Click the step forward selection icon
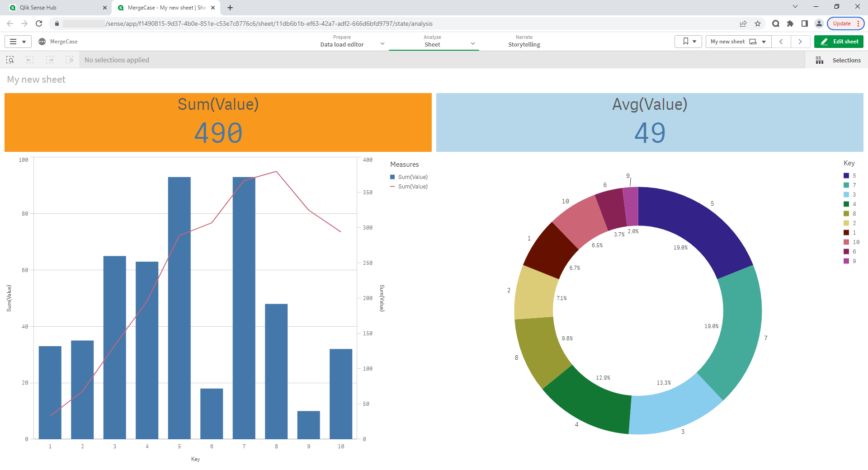868x470 pixels. coord(50,60)
